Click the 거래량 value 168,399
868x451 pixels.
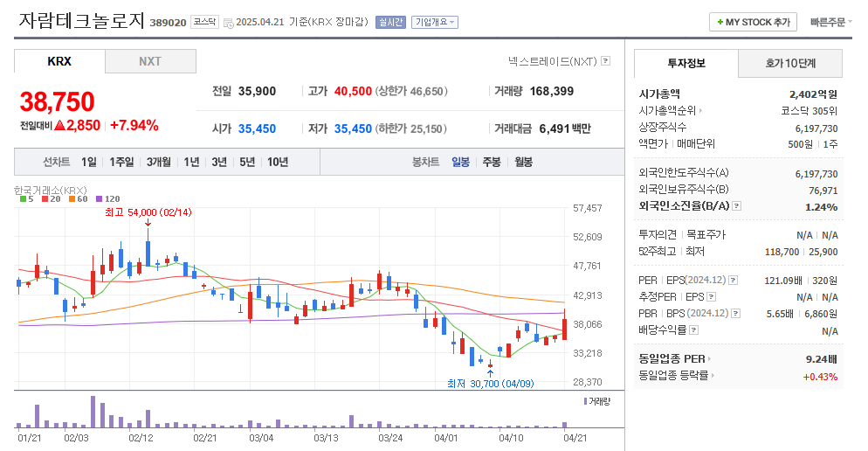pyautogui.click(x=551, y=92)
